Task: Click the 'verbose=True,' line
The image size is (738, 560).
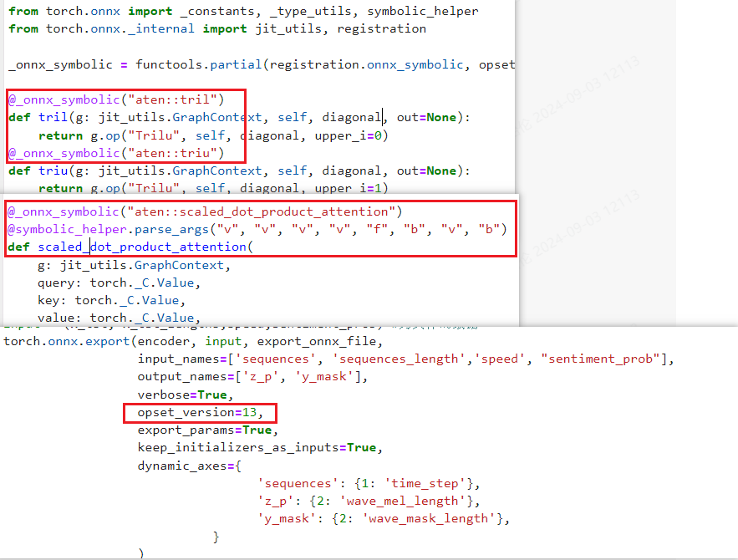Action: point(186,395)
